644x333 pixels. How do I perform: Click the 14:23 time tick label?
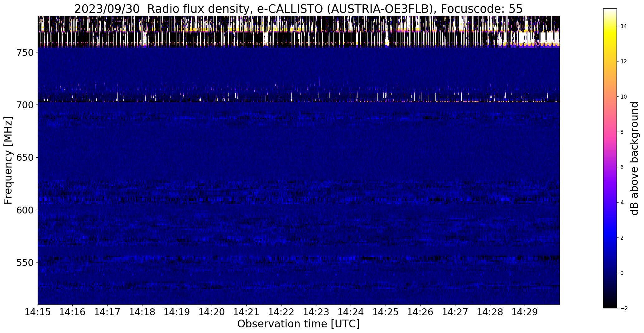click(x=316, y=312)
